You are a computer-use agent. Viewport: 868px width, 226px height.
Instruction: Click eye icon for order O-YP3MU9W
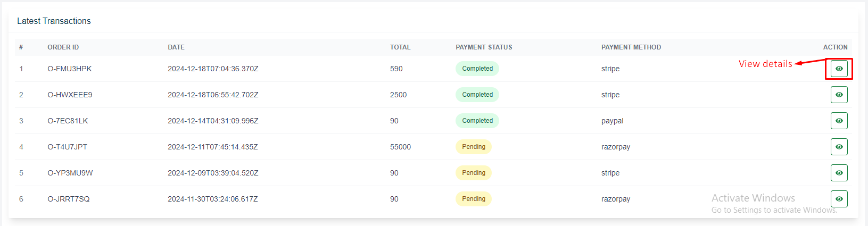(x=839, y=173)
